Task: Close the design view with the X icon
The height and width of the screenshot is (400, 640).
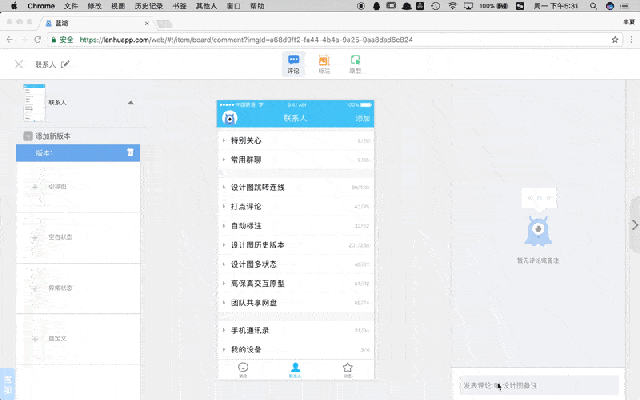Action: [19, 64]
